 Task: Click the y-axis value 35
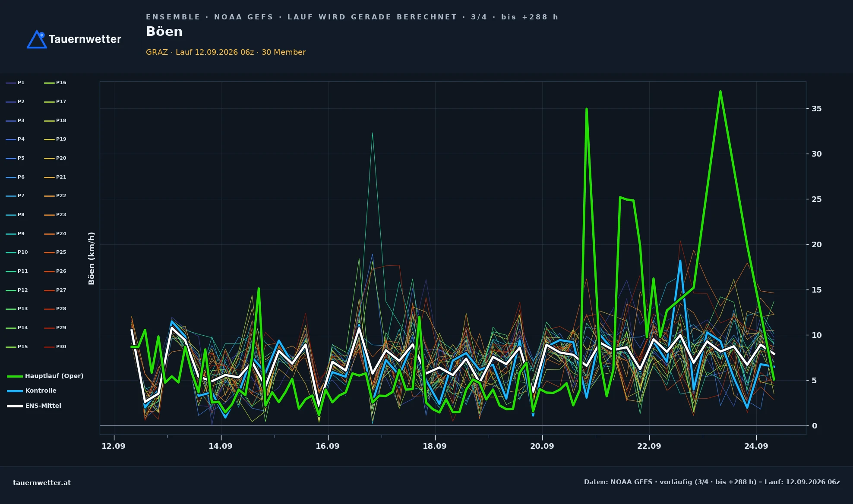point(817,109)
